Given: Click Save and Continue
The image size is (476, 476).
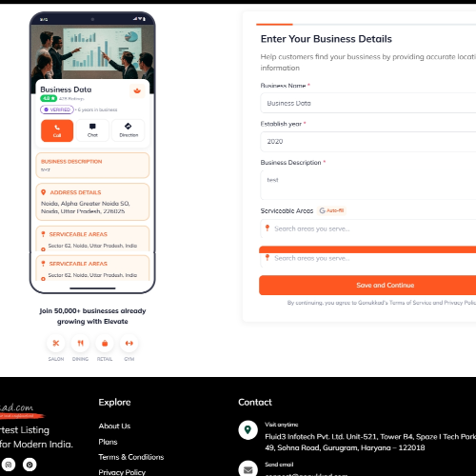Looking at the screenshot, I should point(367,285).
